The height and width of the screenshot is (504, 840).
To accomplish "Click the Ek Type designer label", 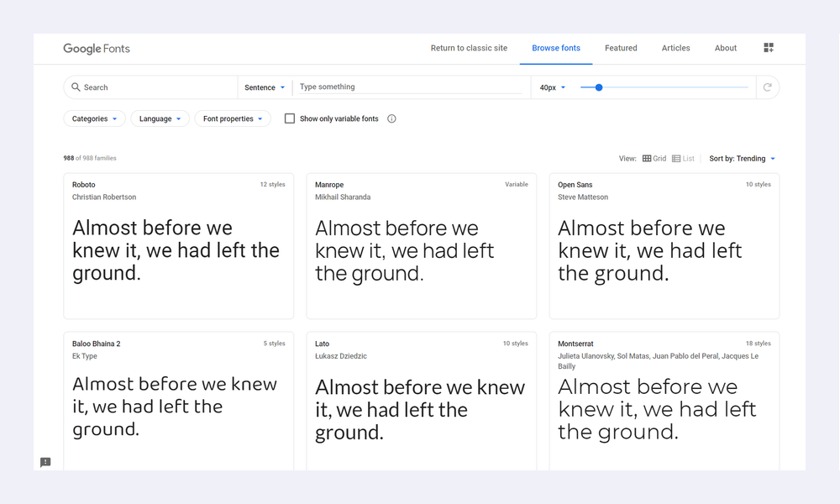I will point(85,356).
